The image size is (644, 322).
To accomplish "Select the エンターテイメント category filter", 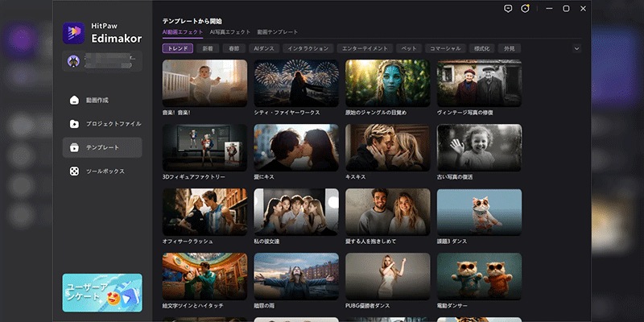I will point(365,48).
